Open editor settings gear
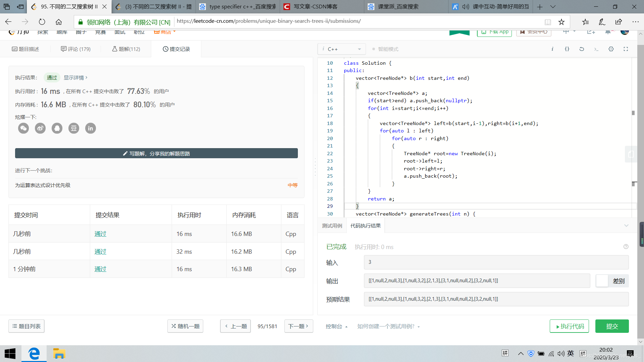This screenshot has height=362, width=644. coord(611,49)
